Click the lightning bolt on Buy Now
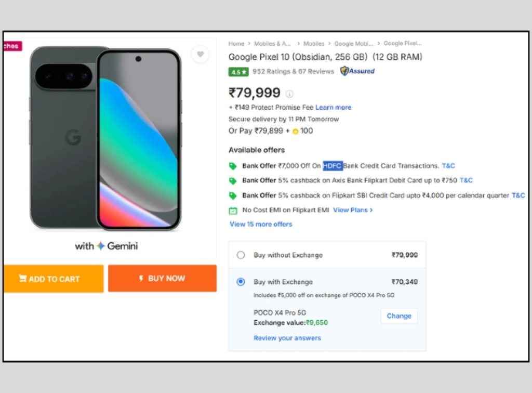Screen dimensions: 532x393 141,278
